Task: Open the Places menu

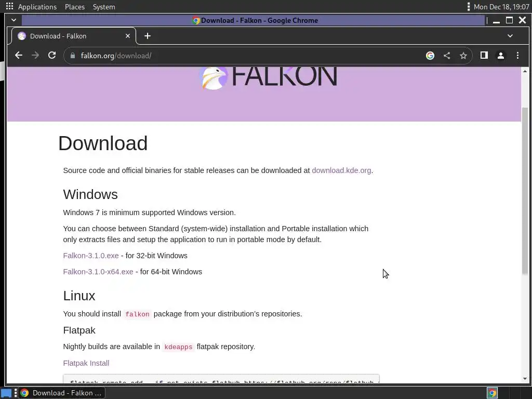Action: pyautogui.click(x=75, y=7)
